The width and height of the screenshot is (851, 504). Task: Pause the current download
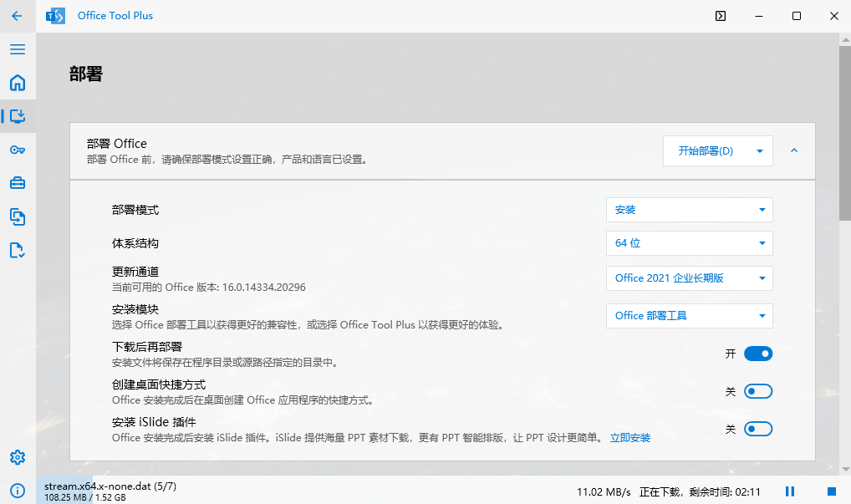pos(790,491)
